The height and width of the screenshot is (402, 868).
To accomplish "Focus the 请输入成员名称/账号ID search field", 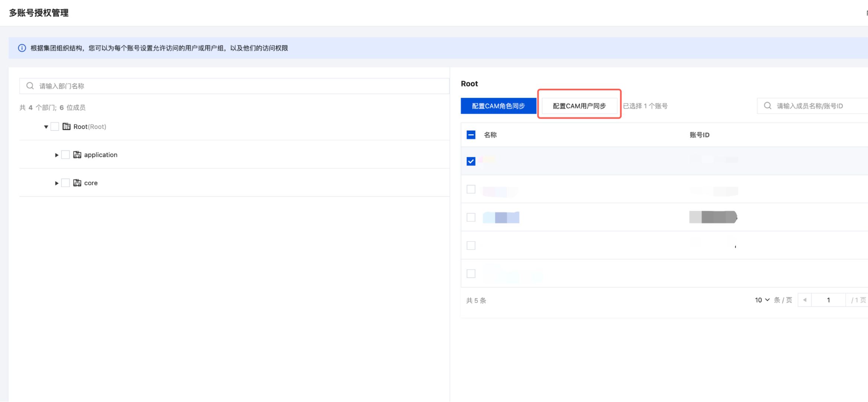I will [x=813, y=106].
